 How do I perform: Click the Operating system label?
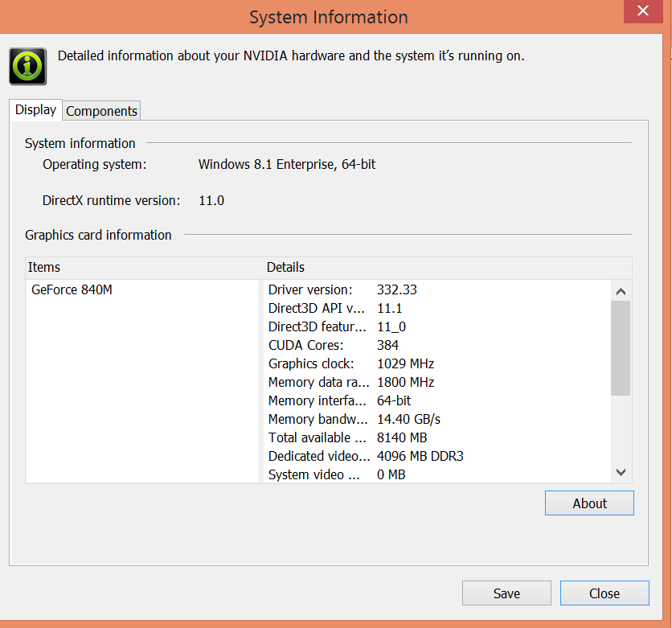click(x=94, y=165)
